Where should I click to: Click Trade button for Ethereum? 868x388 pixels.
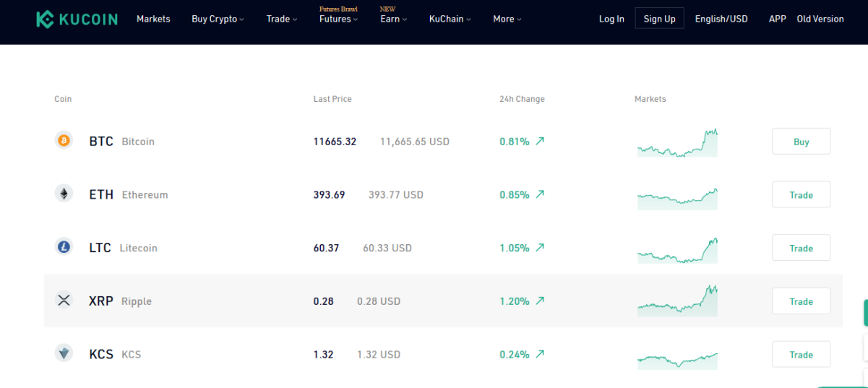(802, 195)
